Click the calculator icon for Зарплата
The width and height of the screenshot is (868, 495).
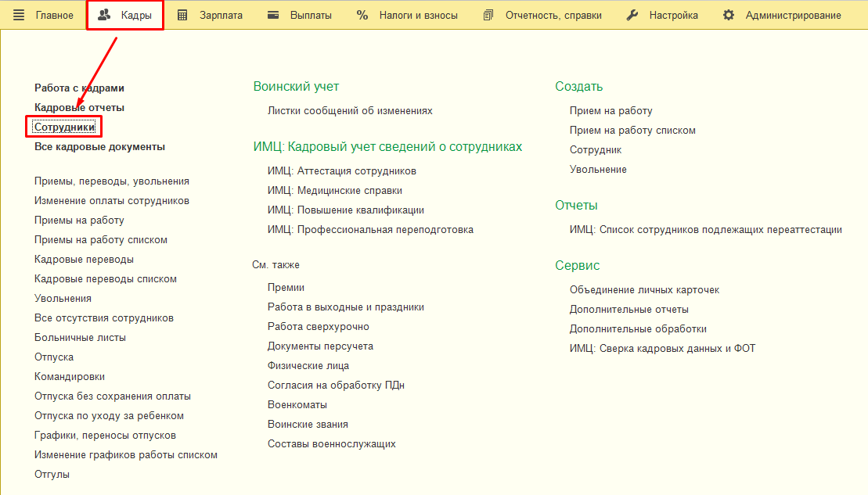click(182, 16)
